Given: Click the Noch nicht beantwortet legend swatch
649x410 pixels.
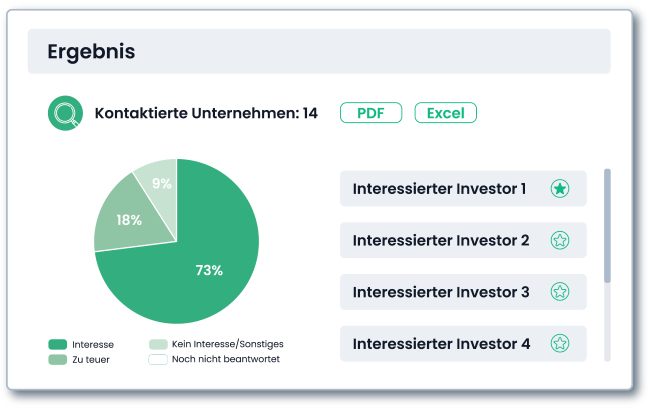Looking at the screenshot, I should [158, 360].
